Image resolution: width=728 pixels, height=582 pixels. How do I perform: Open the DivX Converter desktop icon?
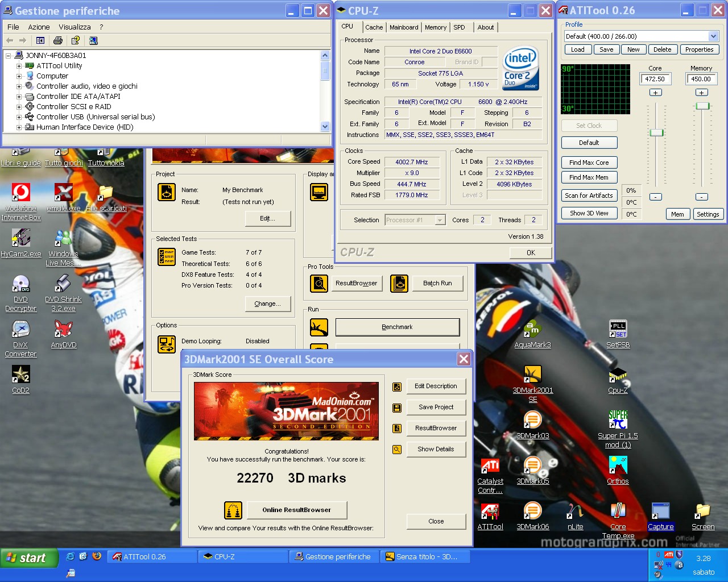click(21, 338)
